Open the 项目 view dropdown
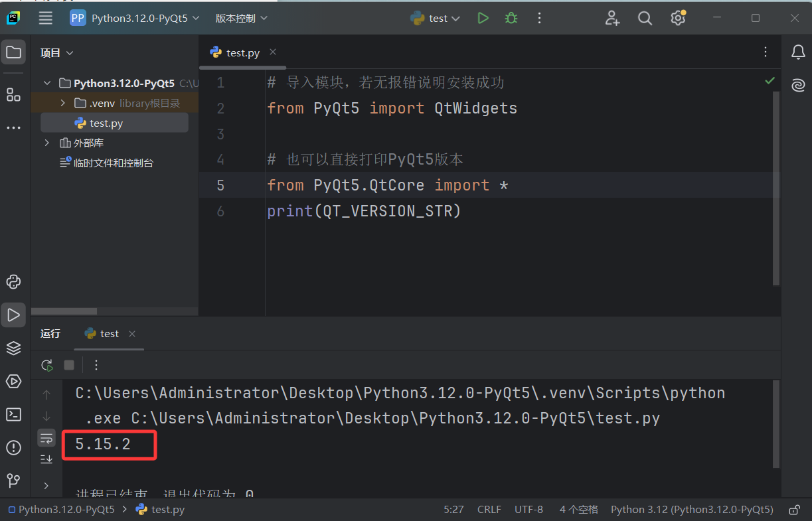 tap(57, 52)
